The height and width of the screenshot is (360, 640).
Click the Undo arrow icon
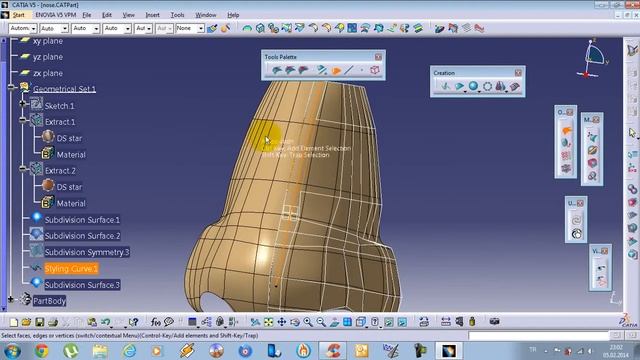click(106, 322)
